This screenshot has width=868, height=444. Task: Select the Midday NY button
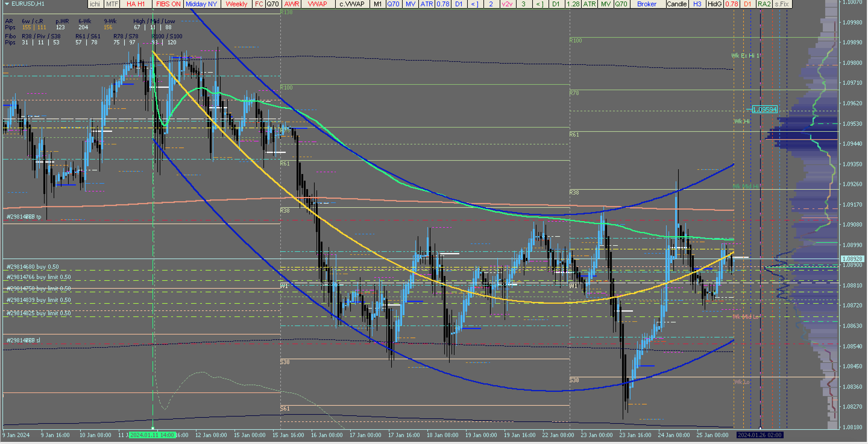click(201, 4)
